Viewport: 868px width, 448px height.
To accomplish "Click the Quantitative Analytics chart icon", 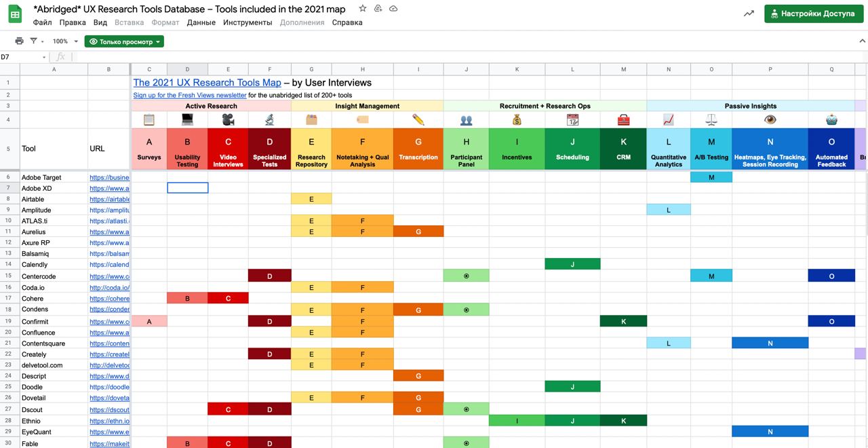I will pos(668,119).
